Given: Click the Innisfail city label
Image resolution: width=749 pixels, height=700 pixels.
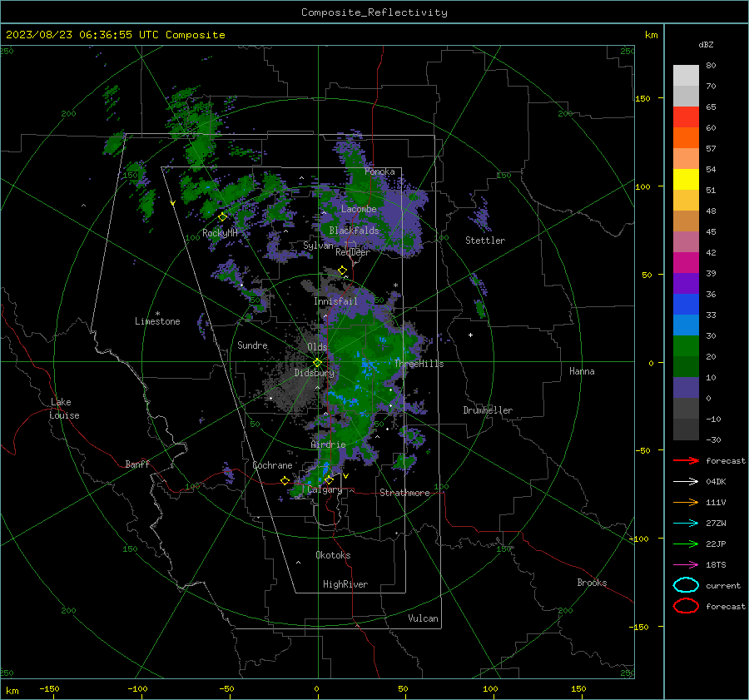Looking at the screenshot, I should (335, 301).
